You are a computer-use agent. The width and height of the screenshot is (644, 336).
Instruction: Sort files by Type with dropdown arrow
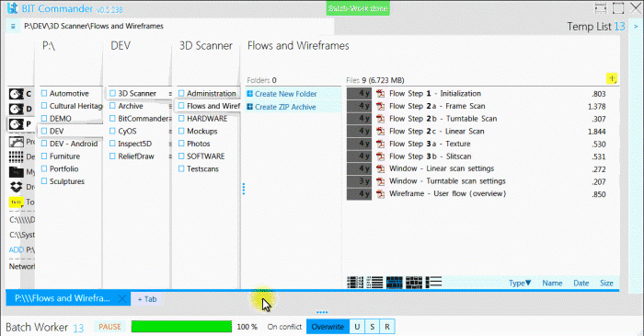click(520, 283)
